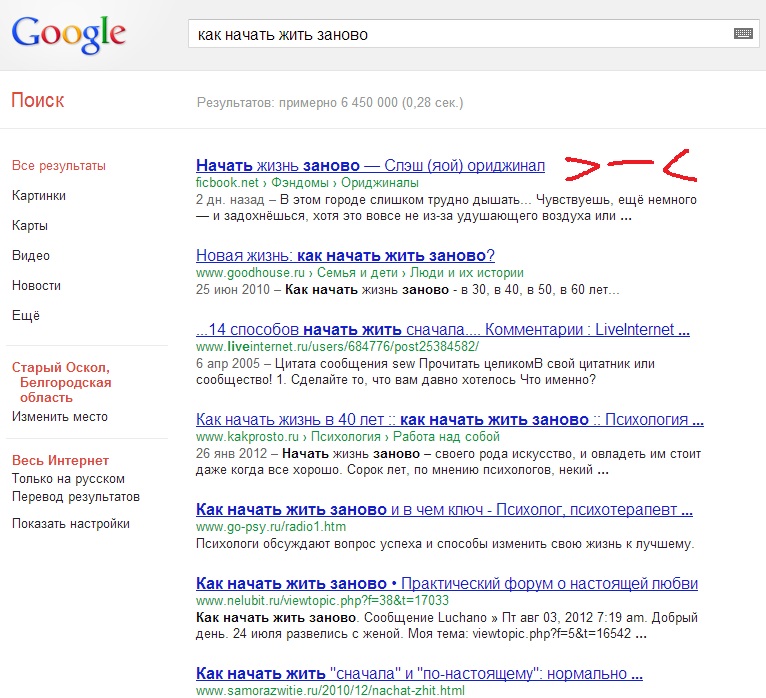Open result 'Новая жизнь: как начать жить заново?'
The height and width of the screenshot is (698, 766).
coord(345,255)
